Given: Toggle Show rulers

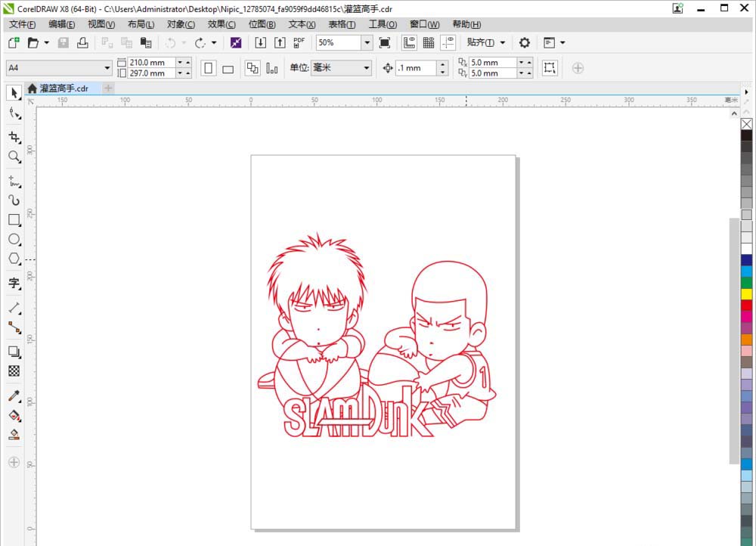Looking at the screenshot, I should 409,42.
